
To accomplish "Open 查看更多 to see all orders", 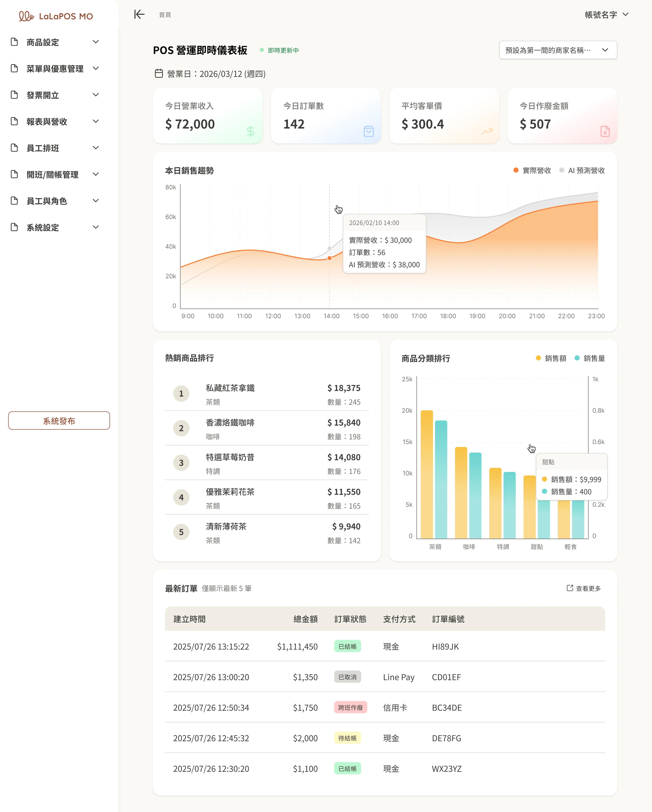I will pyautogui.click(x=583, y=588).
